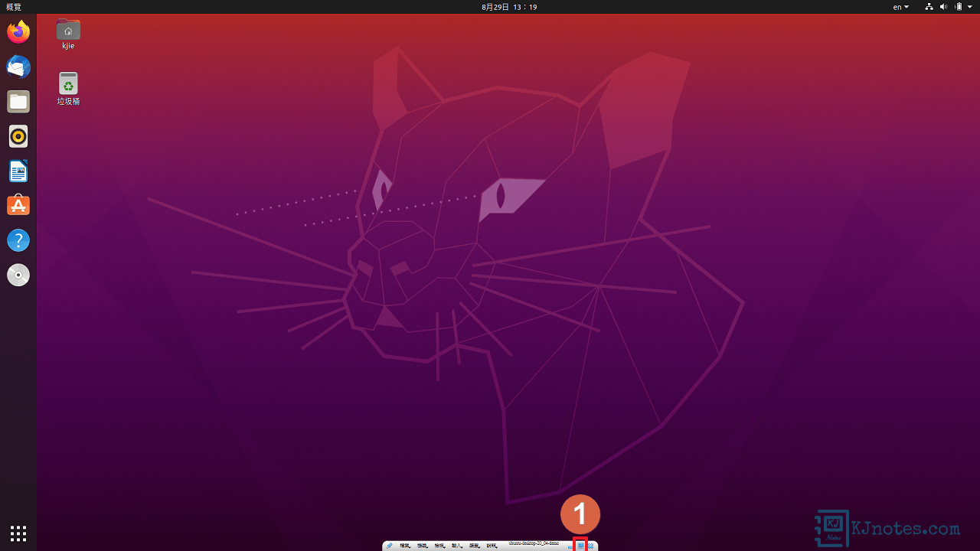Screen dimensions: 980x551
Task: Click the wired network status icon
Action: pos(929,7)
